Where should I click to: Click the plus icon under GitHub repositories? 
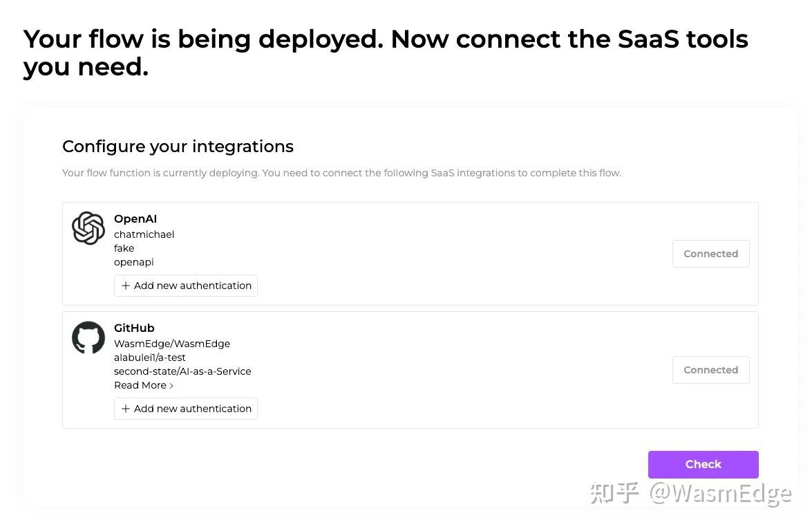click(126, 409)
